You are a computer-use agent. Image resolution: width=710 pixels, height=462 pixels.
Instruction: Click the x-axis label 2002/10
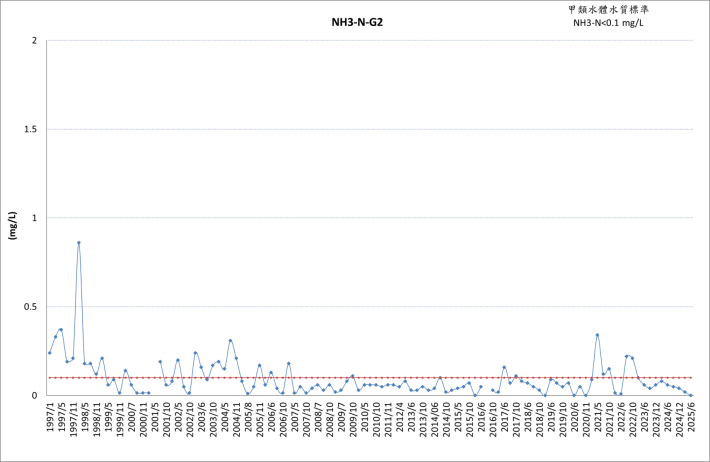[x=190, y=420]
